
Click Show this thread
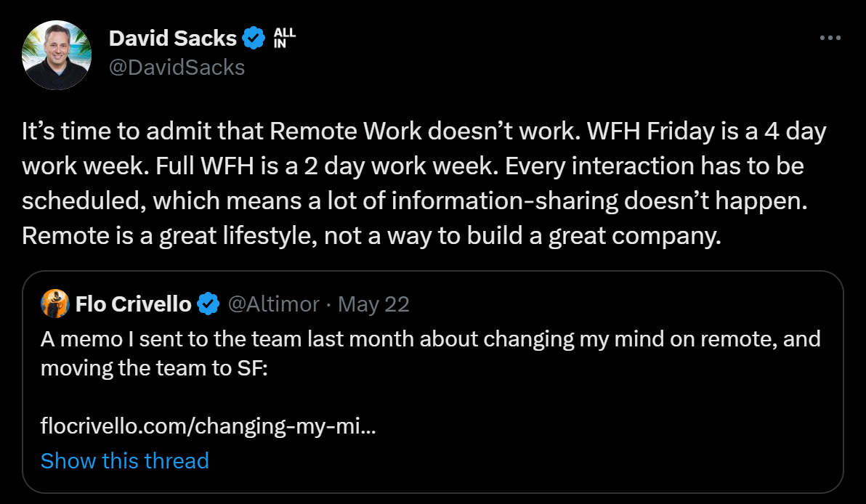click(125, 460)
